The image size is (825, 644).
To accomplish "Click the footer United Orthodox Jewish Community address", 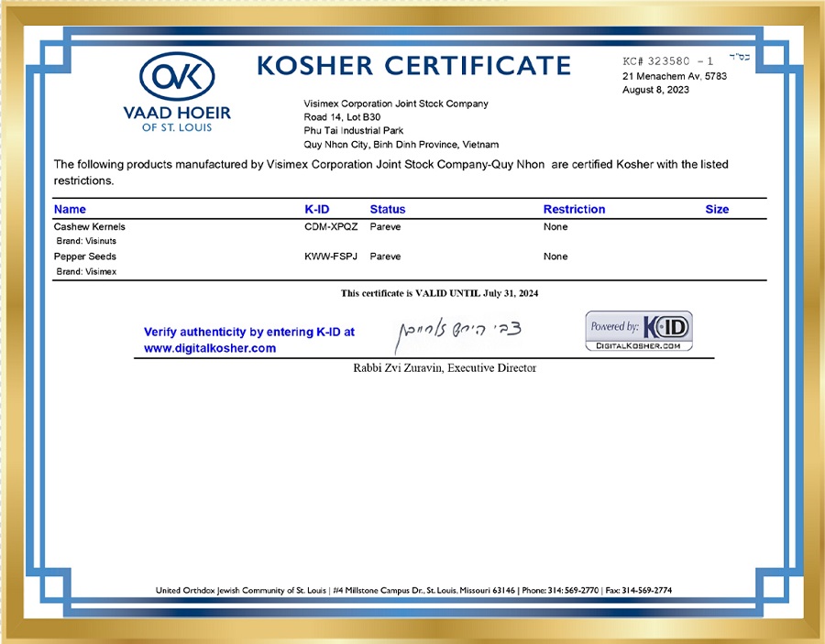I will 413,590.
